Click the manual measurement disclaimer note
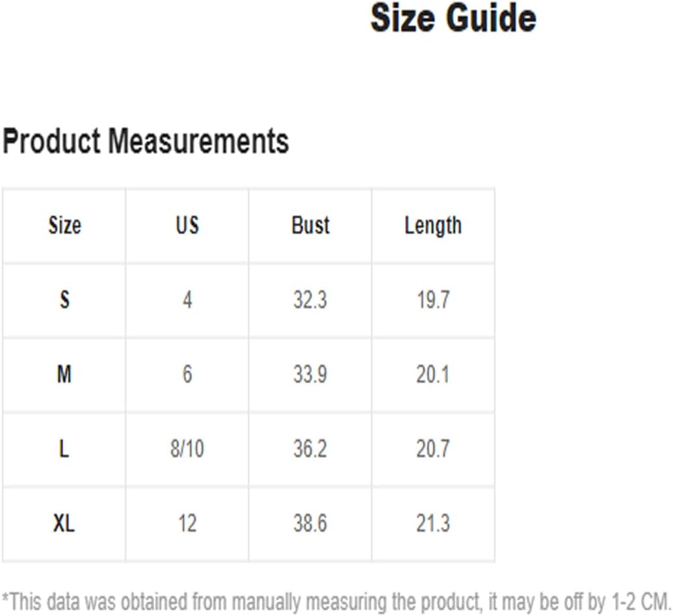The image size is (673, 616). pyautogui.click(x=337, y=602)
